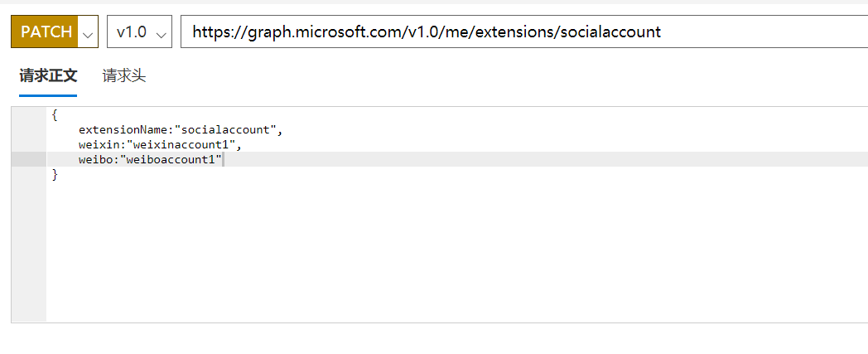Click the "socialaccount" string value in the editor
This screenshot has width=868, height=354.
(228, 130)
